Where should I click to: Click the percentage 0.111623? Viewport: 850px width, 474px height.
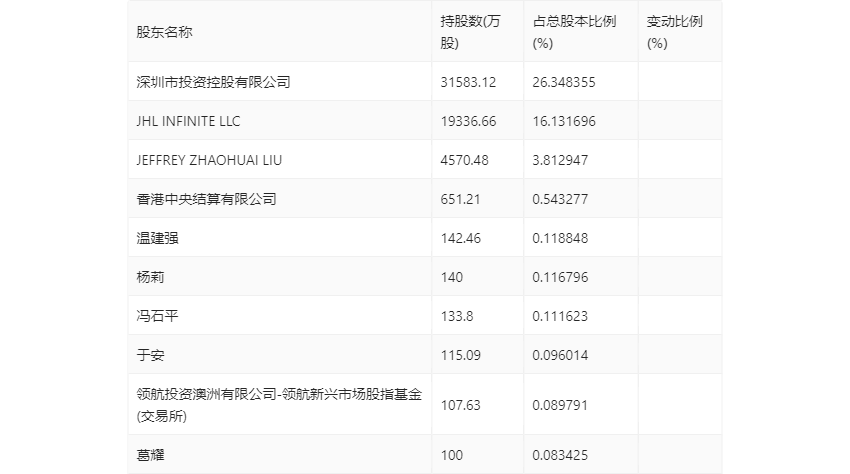pos(560,316)
